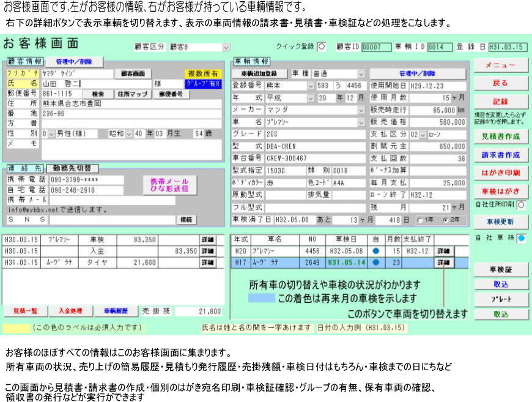The image size is (532, 402).
Task: Click 管理中/削除 in the 顧客情報 section
Action: [x=75, y=62]
